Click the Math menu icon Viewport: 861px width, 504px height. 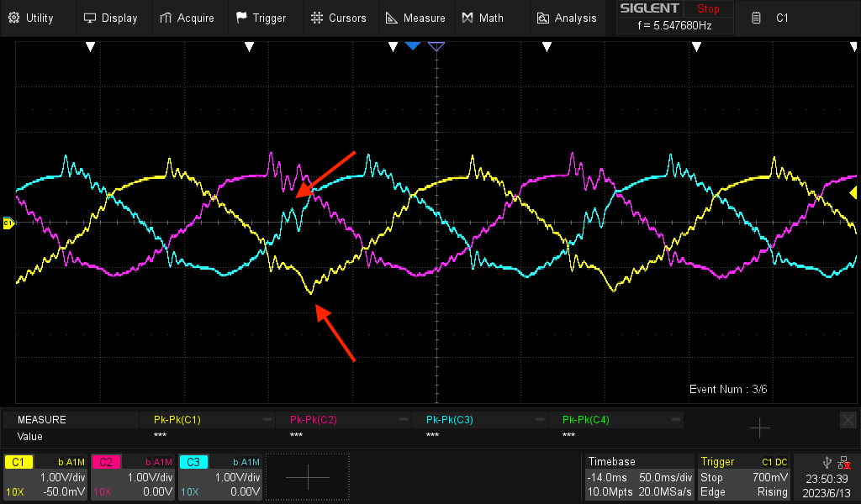(467, 18)
